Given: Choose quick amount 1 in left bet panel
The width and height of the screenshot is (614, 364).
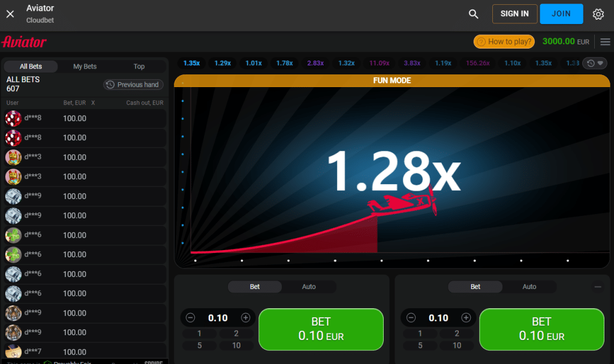Looking at the screenshot, I should click(199, 333).
